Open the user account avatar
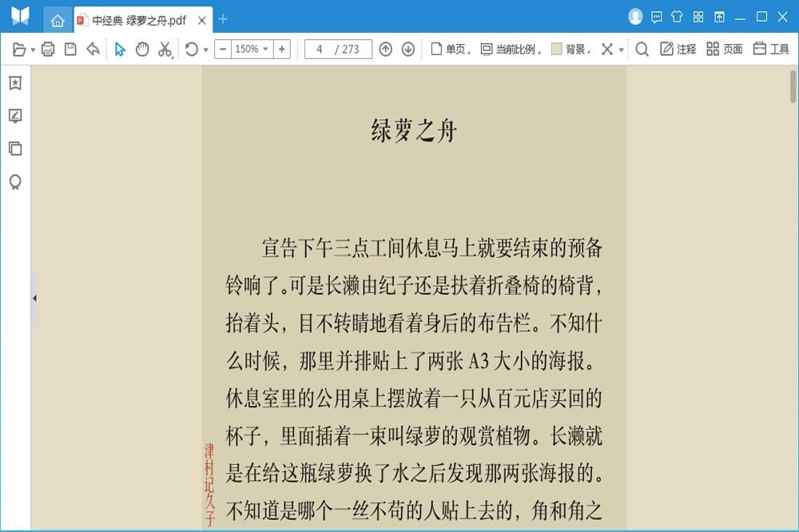799x532 pixels. point(635,17)
